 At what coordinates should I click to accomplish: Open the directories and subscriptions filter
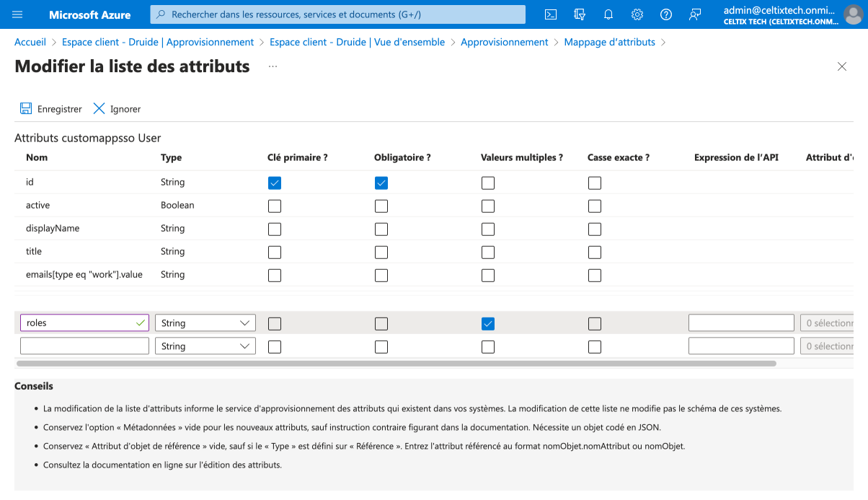(x=580, y=14)
